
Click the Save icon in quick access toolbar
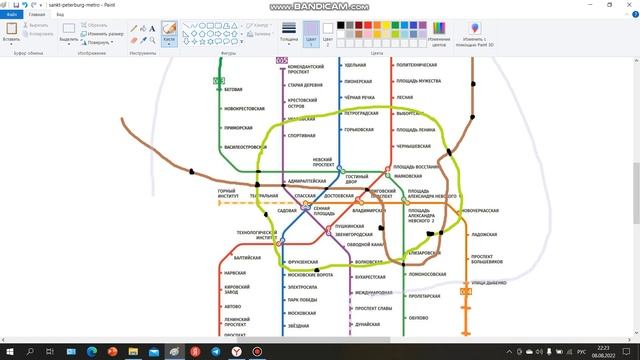tap(16, 5)
